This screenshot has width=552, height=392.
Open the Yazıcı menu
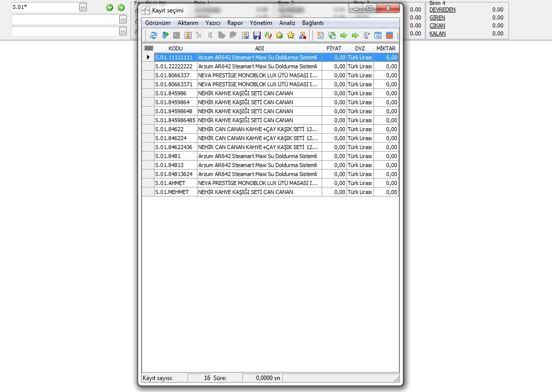click(212, 23)
